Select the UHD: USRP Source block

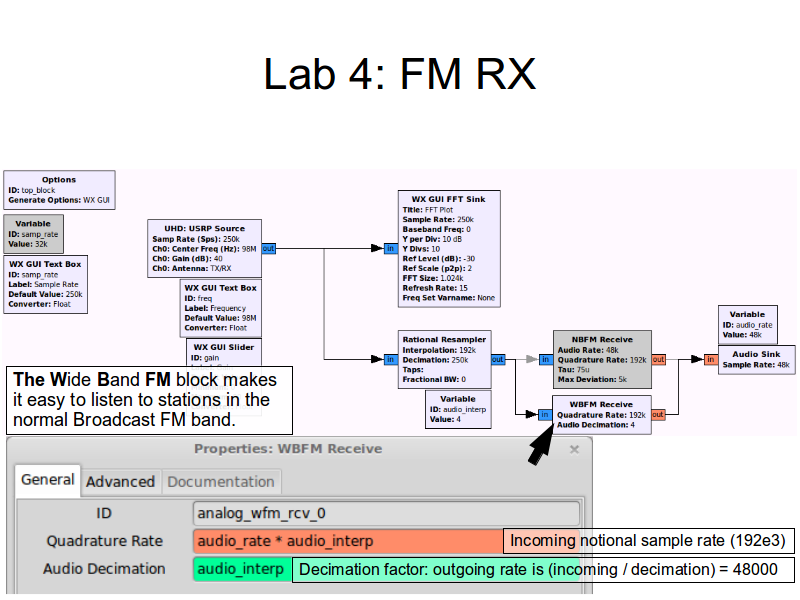205,248
